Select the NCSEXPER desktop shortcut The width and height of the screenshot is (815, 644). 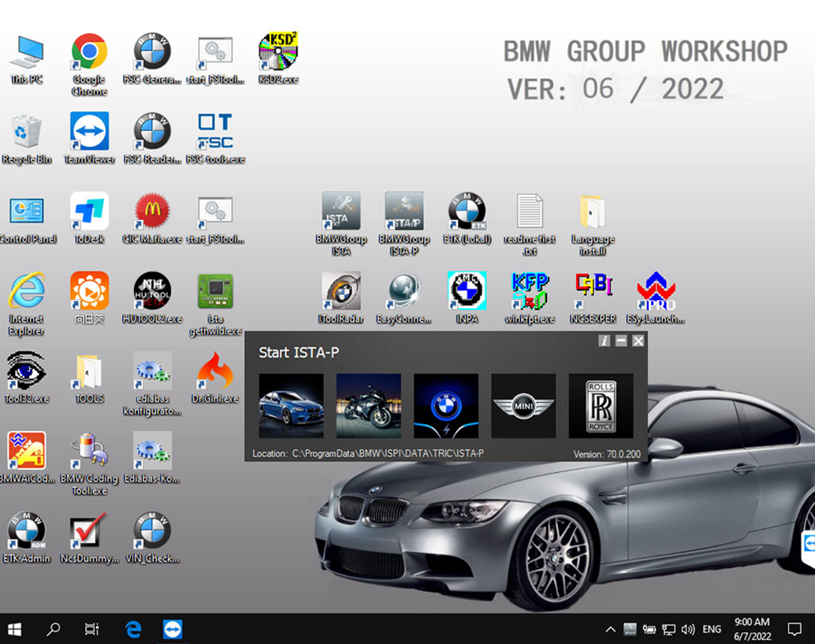(x=593, y=298)
